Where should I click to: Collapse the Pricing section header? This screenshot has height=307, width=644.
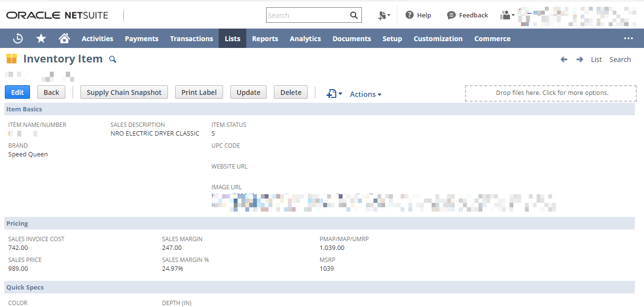coord(319,223)
